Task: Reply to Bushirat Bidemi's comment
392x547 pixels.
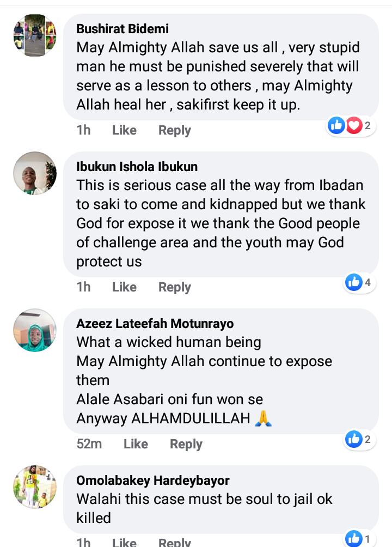Action: [175, 130]
